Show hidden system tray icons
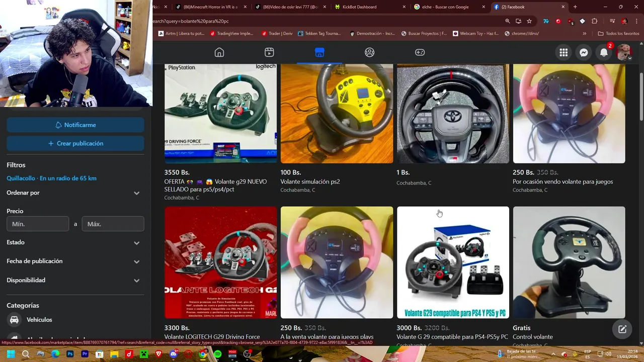This screenshot has width=644, height=362. (x=553, y=354)
